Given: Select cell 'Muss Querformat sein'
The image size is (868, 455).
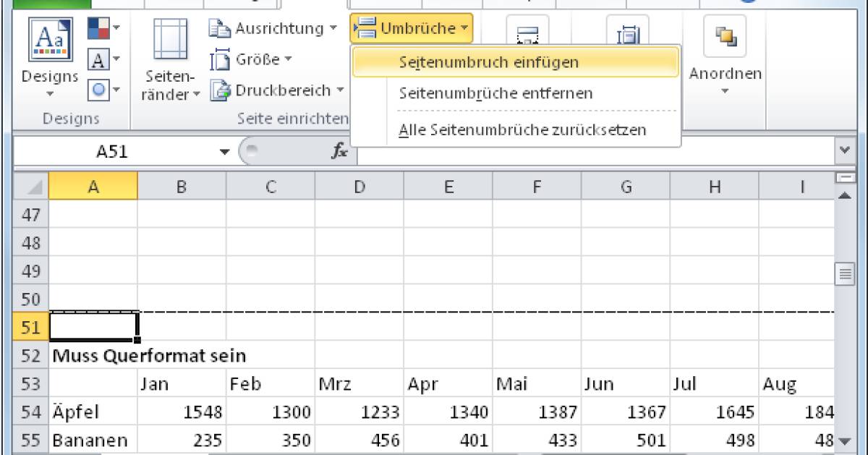Looking at the screenshot, I should tap(149, 356).
